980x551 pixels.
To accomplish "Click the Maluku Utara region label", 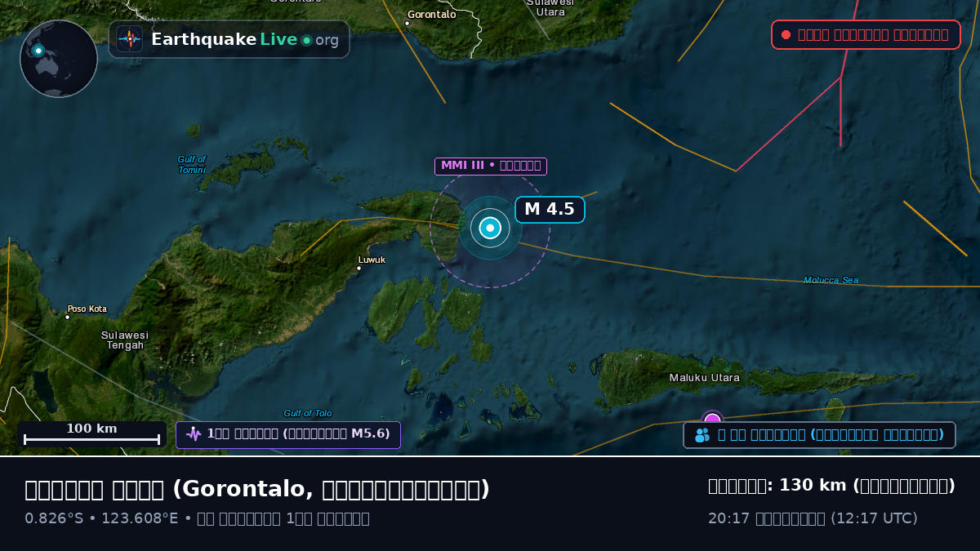I will click(705, 378).
